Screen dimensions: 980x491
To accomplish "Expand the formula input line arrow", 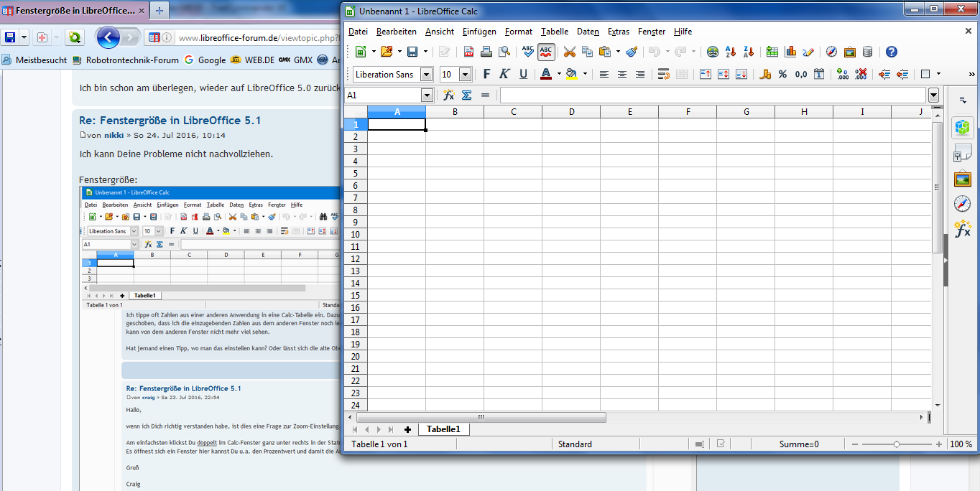I will [933, 95].
